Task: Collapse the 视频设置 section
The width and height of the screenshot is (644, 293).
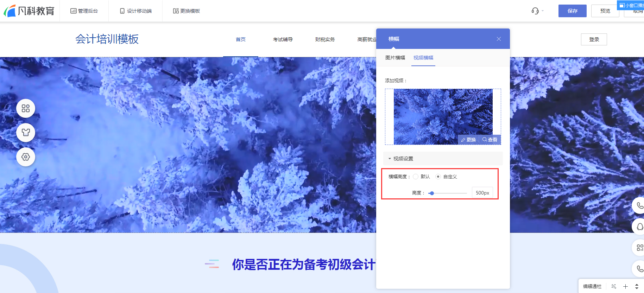Action: 443,159
